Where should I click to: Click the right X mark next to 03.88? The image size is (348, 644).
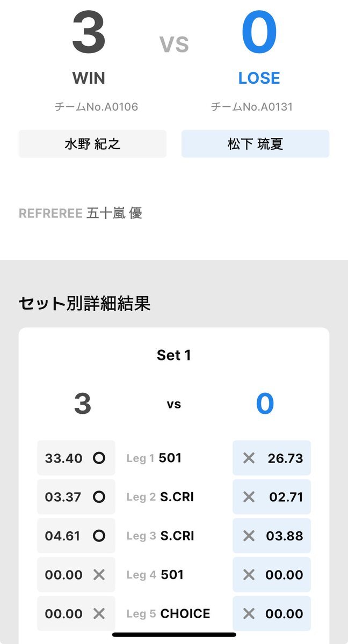[249, 536]
